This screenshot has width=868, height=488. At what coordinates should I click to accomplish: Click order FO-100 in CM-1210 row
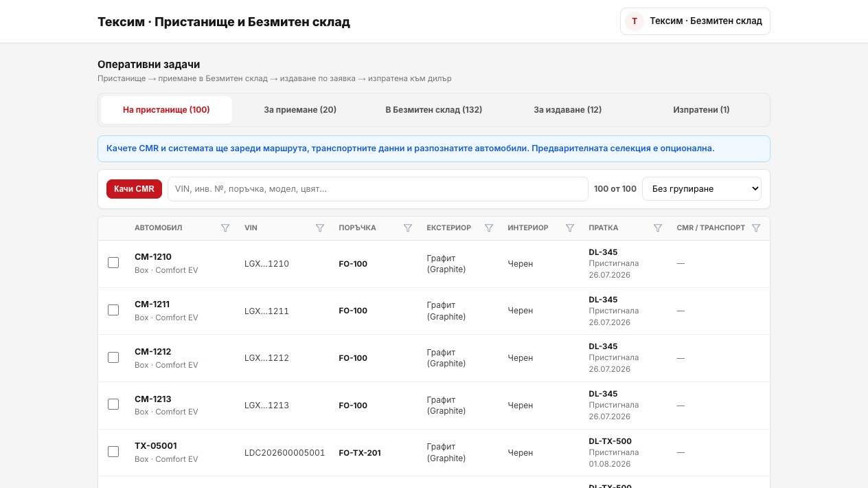(x=353, y=264)
